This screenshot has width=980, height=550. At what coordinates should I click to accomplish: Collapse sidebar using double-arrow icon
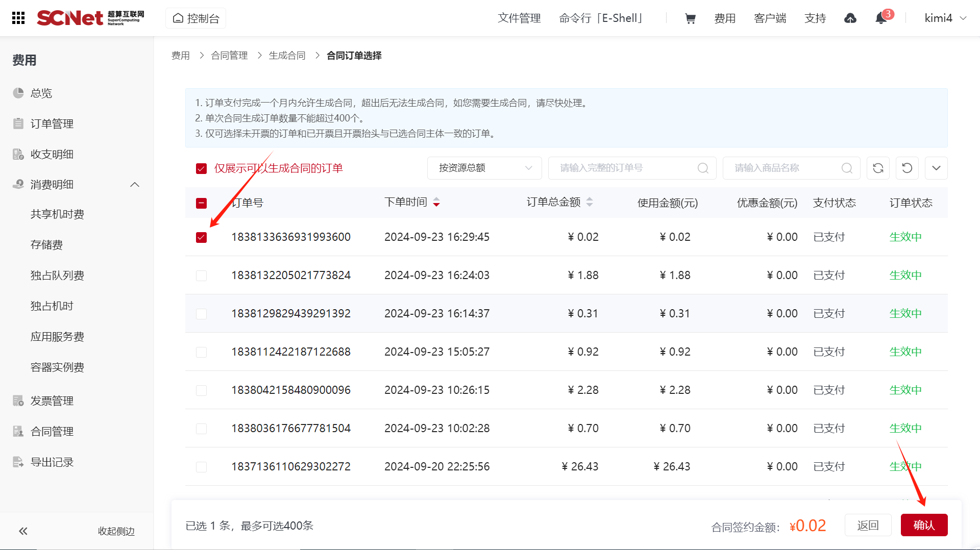point(23,531)
